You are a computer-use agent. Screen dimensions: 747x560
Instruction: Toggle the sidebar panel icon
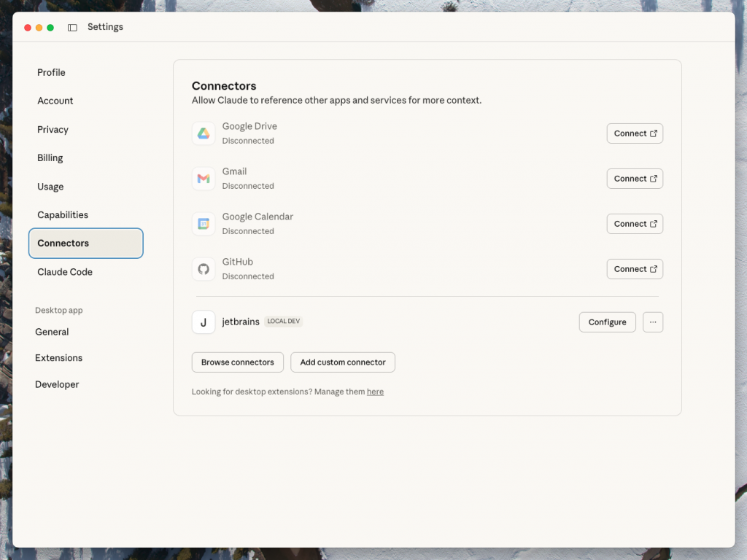point(72,28)
